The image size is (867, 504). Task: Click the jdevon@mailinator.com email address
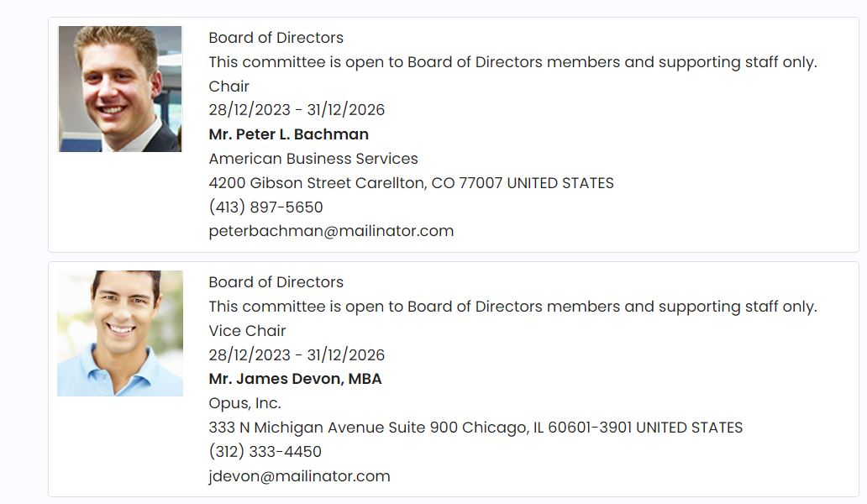pyautogui.click(x=299, y=476)
